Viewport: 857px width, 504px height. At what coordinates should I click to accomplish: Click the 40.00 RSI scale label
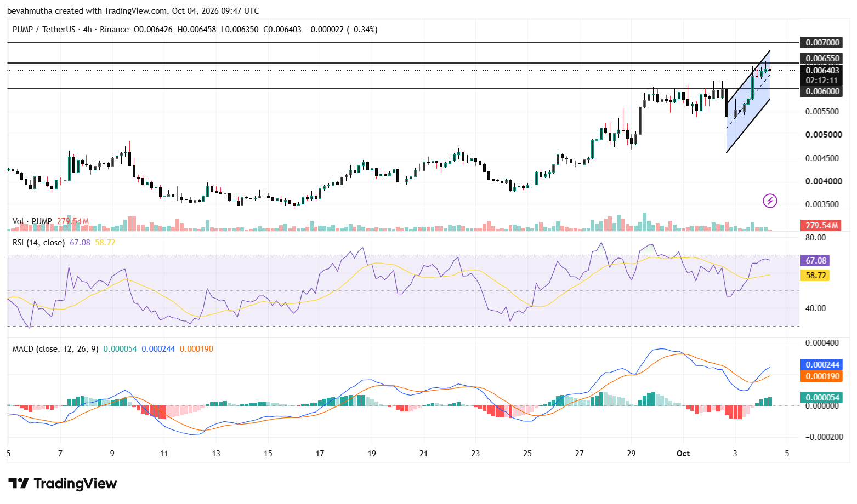[x=815, y=308]
